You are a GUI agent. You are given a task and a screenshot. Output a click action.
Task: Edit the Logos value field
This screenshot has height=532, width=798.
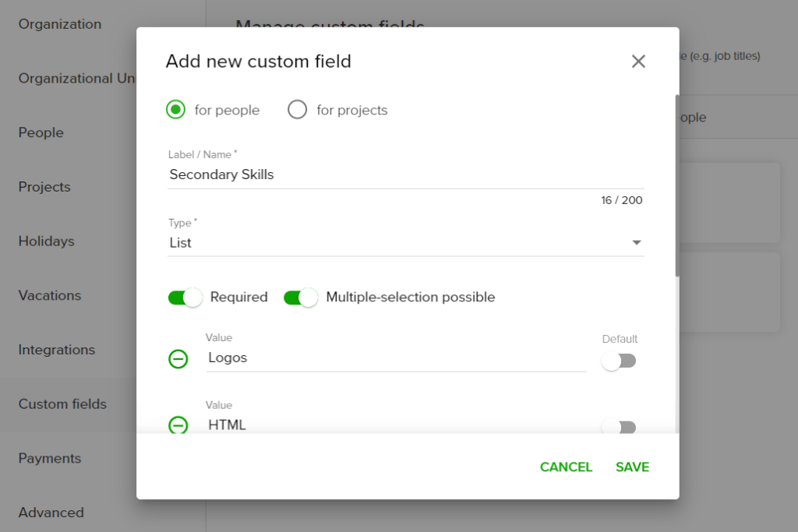(x=397, y=358)
